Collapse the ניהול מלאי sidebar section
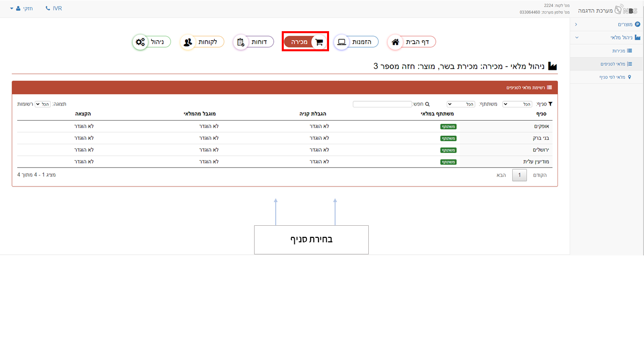The image size is (644, 362). pos(607,37)
